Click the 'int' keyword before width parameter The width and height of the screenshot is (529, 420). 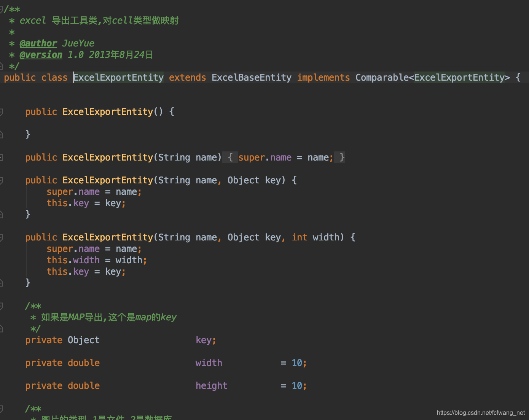[300, 237]
